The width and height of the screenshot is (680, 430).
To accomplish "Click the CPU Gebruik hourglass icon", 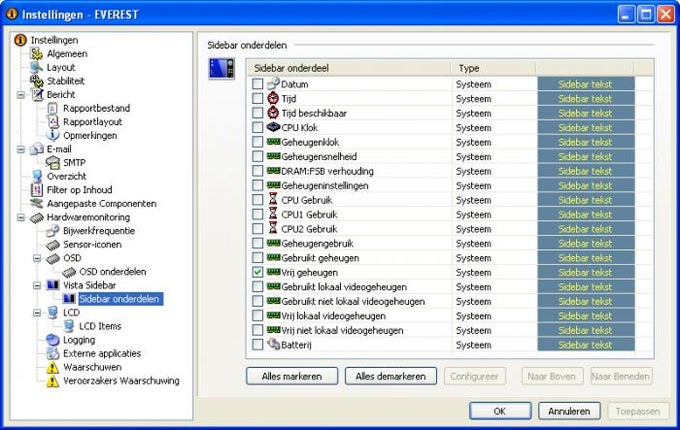I will click(x=273, y=200).
